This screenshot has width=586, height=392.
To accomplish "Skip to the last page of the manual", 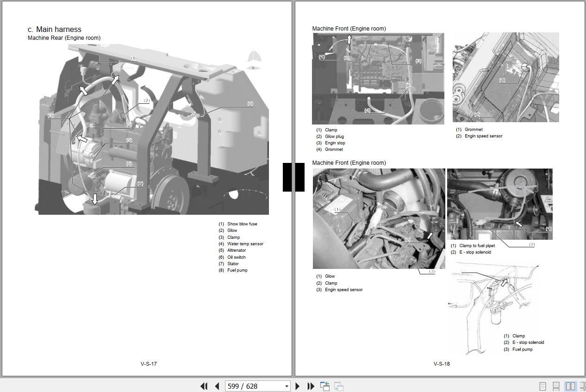I will click(x=311, y=386).
